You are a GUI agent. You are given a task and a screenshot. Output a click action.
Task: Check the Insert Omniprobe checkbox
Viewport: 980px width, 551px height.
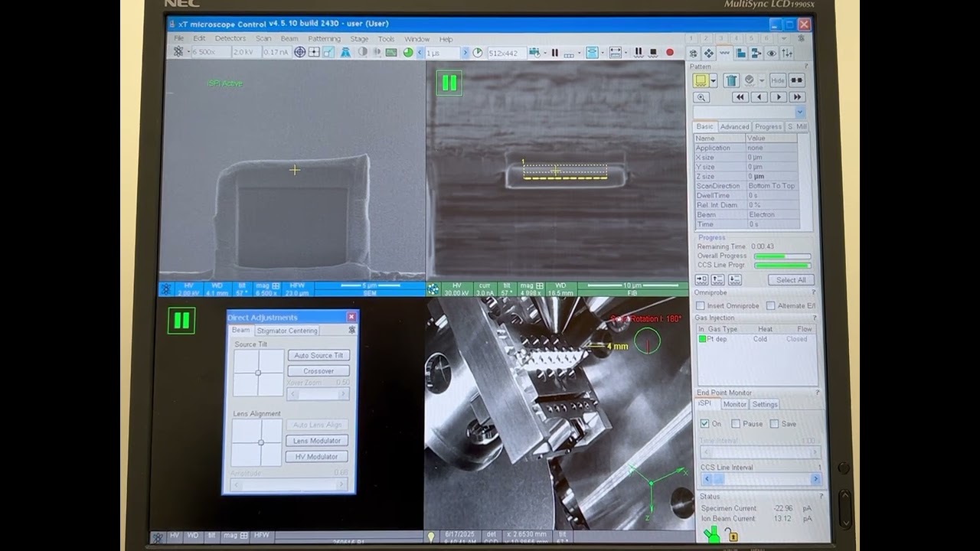(x=700, y=305)
